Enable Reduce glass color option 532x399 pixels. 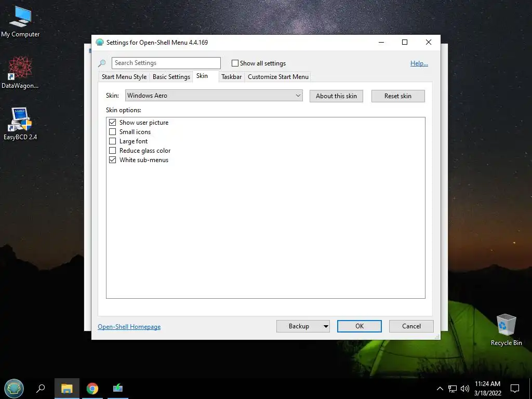click(112, 150)
